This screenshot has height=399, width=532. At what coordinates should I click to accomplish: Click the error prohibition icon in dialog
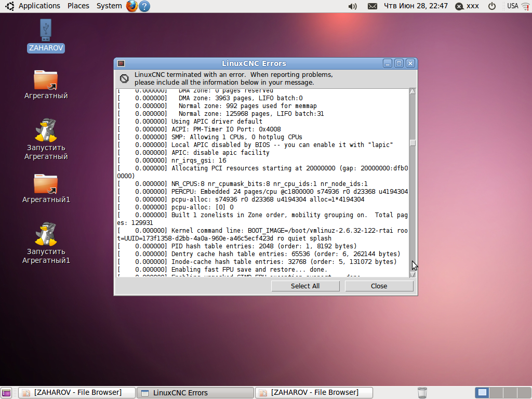point(124,79)
